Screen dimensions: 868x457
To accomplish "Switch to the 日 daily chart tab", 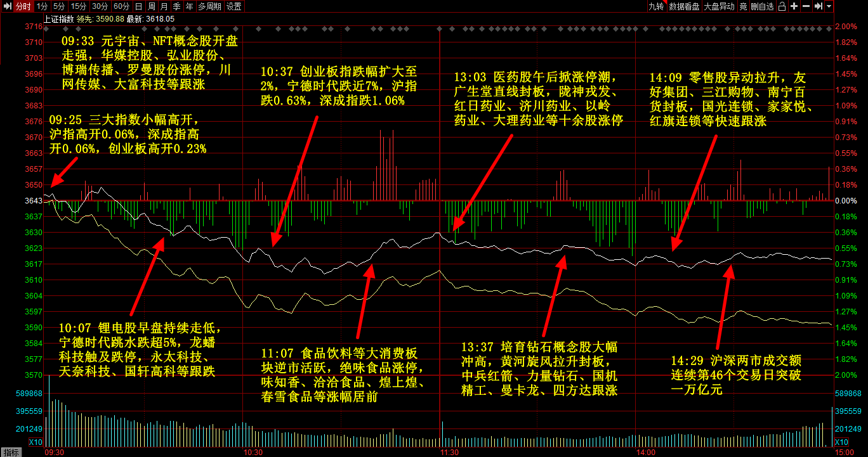I will [138, 6].
